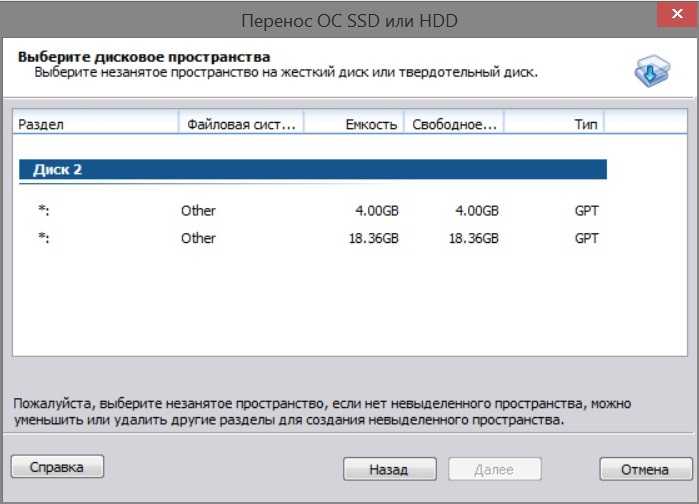This screenshot has width=699, height=504.
Task: Click Other in the 4.00GB row
Action: pyautogui.click(x=198, y=210)
